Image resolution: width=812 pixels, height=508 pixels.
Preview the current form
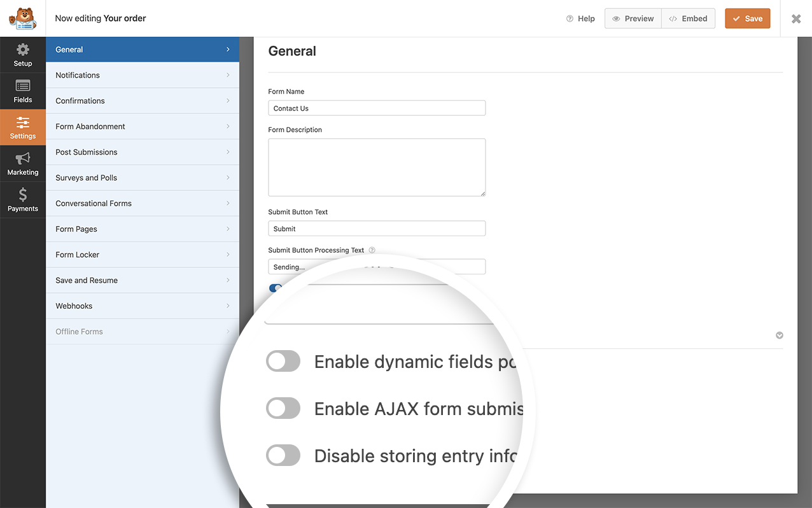click(x=633, y=18)
